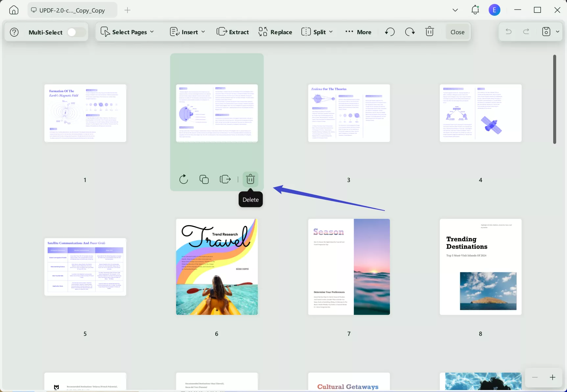Select the Extract tool in the toolbar
This screenshot has height=392, width=567.
pyautogui.click(x=233, y=32)
